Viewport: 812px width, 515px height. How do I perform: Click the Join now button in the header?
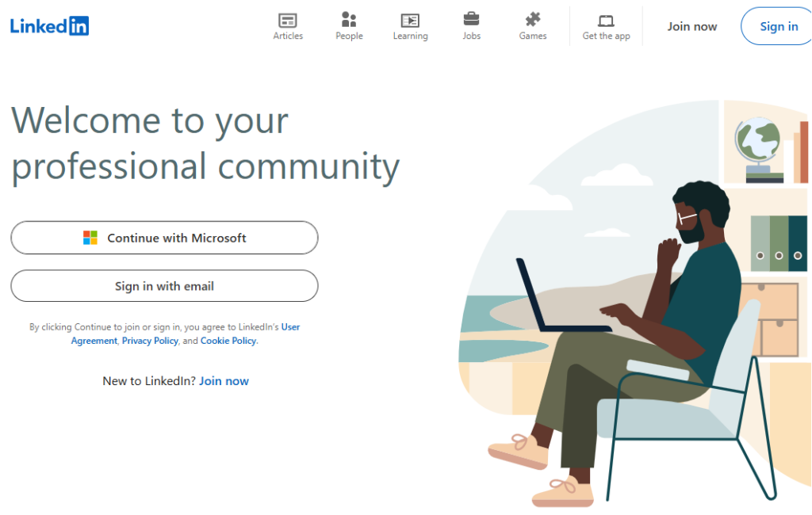[x=691, y=26]
